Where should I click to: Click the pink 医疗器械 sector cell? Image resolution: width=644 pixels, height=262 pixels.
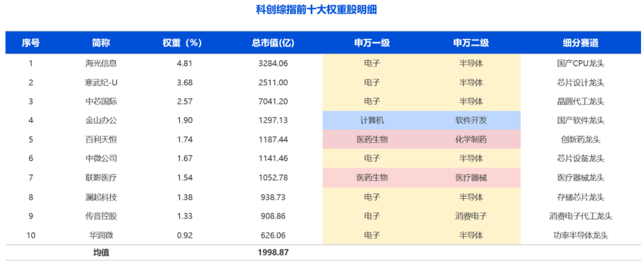471,178
